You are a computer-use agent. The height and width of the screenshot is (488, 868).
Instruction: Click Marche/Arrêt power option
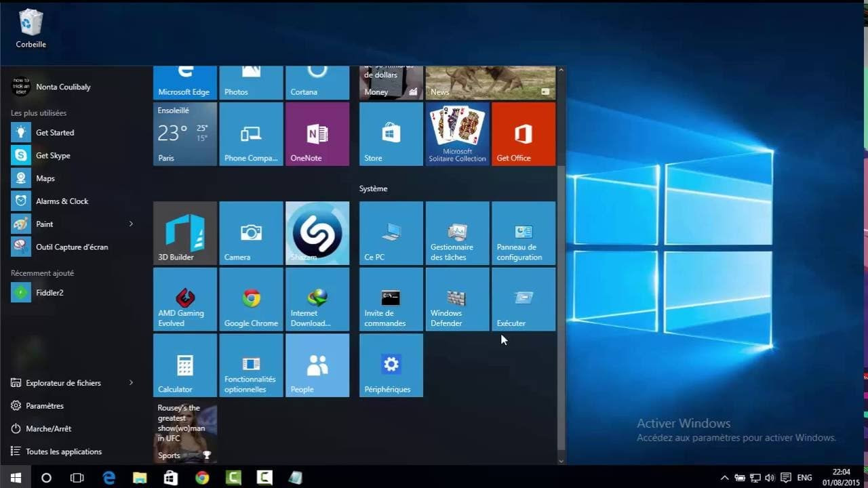point(48,429)
